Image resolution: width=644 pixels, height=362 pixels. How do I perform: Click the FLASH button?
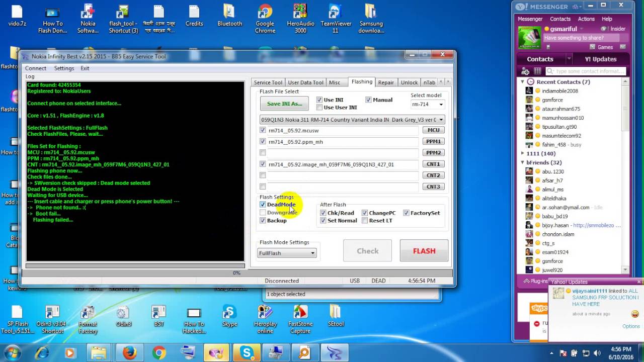click(x=424, y=251)
